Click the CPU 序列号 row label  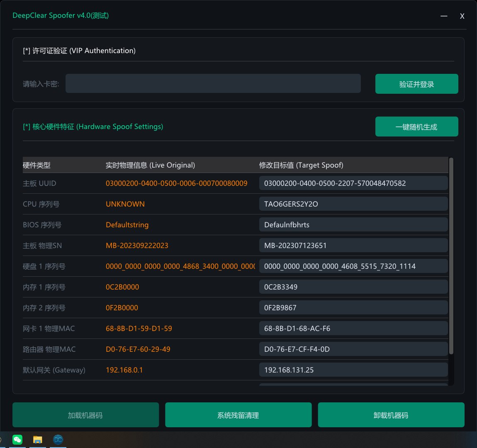(41, 204)
